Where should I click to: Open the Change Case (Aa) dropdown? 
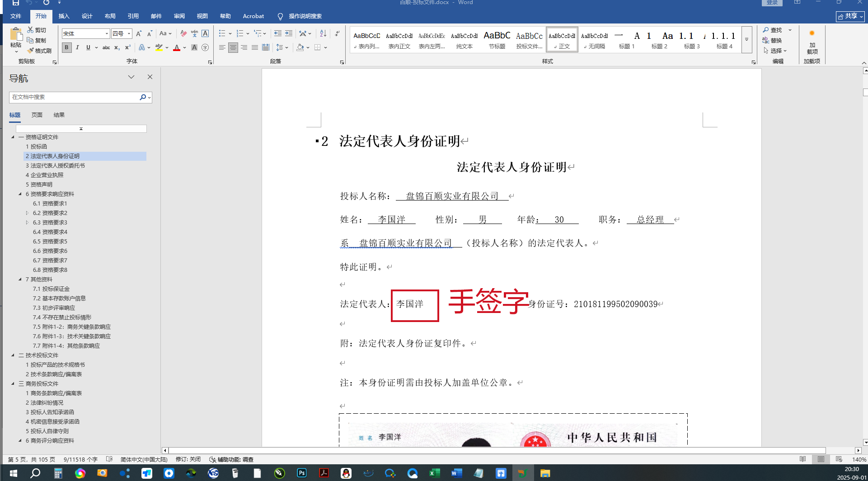click(165, 33)
